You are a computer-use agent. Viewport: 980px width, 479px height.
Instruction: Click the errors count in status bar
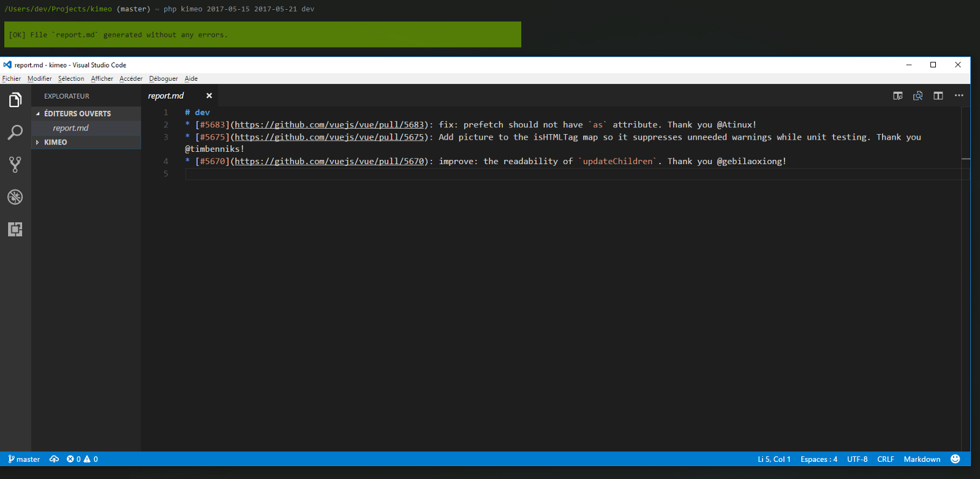pyautogui.click(x=73, y=459)
